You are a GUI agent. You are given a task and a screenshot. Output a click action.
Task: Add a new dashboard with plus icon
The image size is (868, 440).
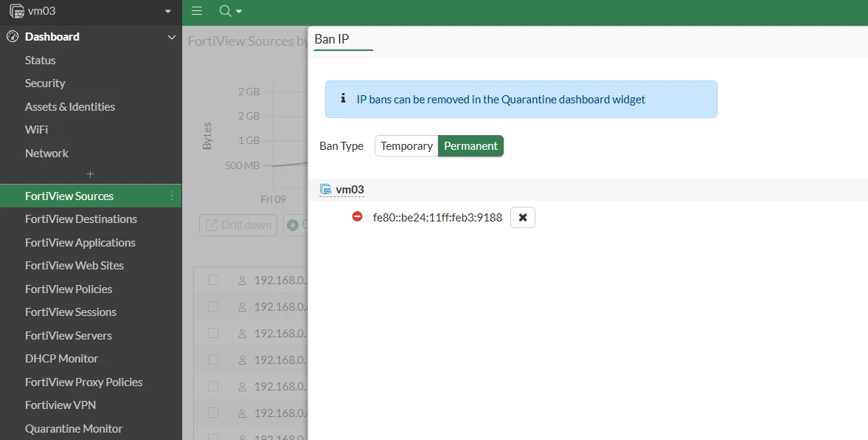[91, 174]
